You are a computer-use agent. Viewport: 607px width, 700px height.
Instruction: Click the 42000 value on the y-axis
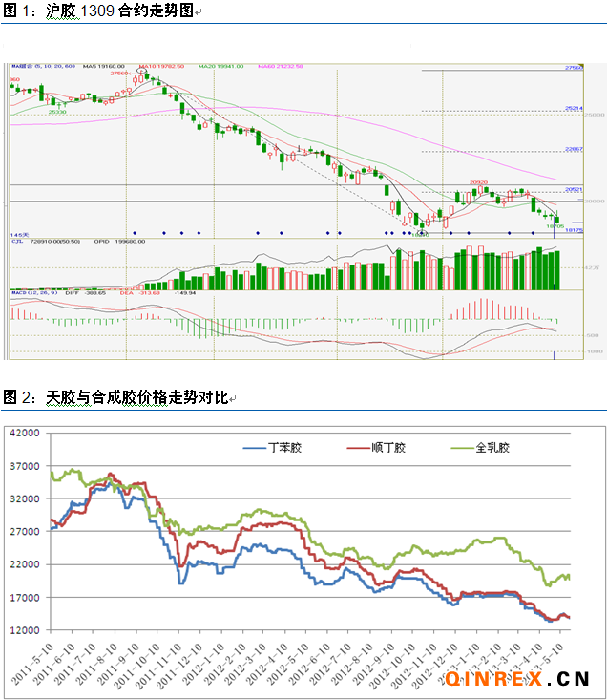(24, 433)
